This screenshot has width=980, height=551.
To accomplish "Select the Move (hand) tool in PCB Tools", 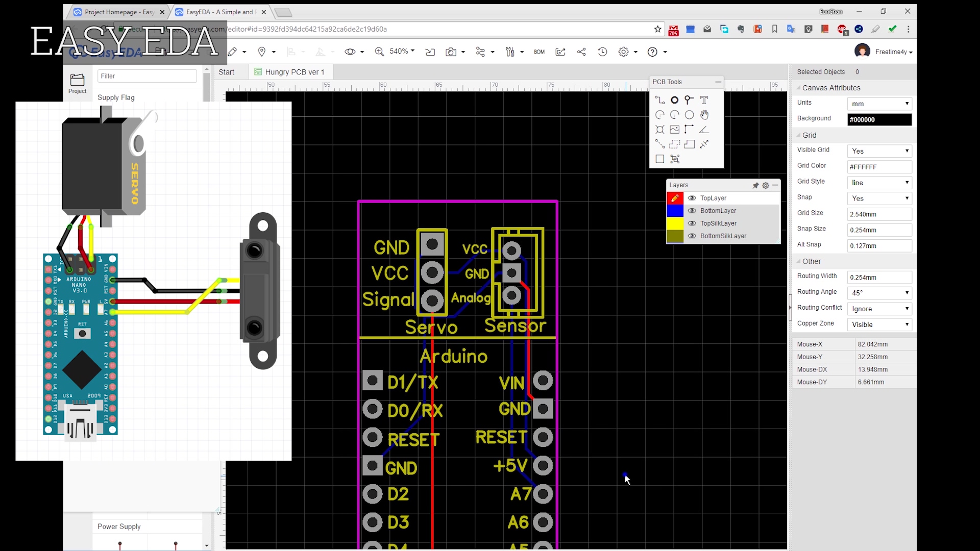I will point(704,115).
